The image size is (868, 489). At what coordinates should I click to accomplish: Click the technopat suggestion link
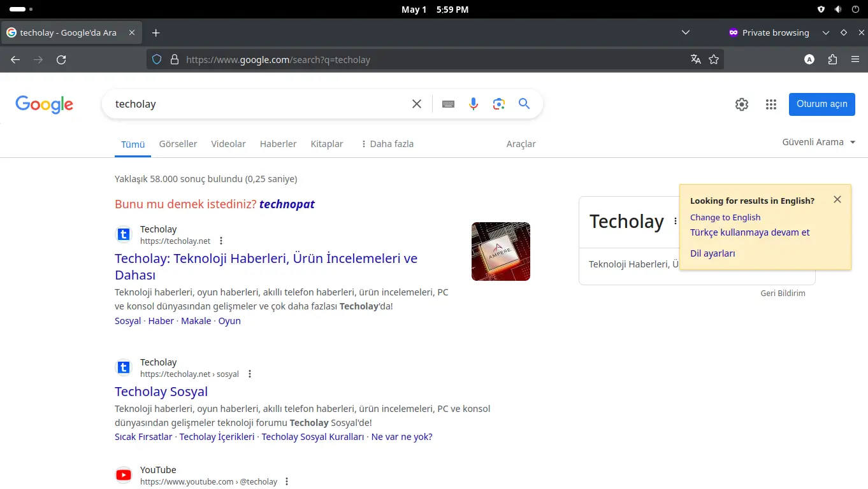[287, 204]
